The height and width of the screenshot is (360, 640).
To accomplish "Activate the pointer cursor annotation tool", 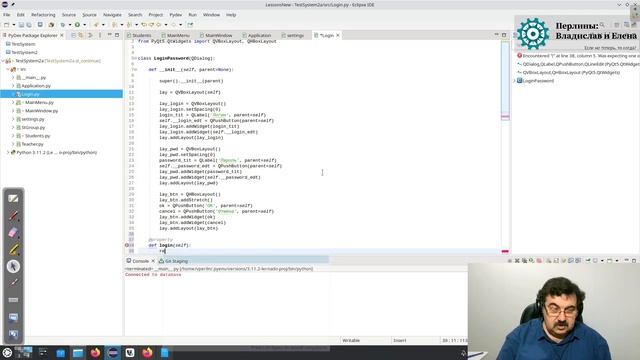I will [x=13, y=266].
